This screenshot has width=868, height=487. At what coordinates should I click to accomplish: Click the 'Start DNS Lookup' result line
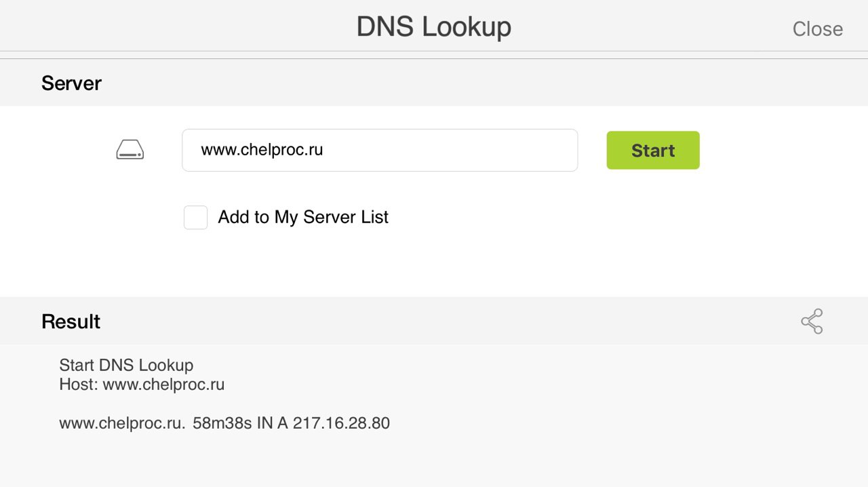[x=126, y=365]
